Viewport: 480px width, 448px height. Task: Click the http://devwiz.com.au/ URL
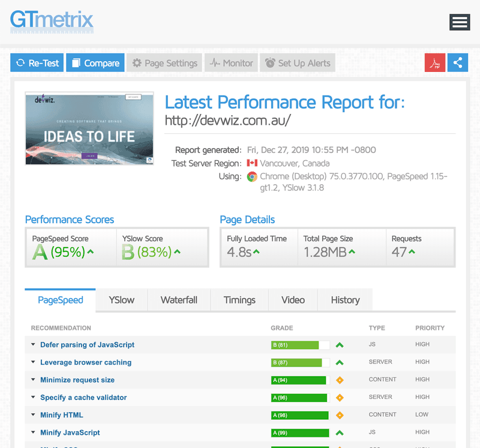click(228, 121)
